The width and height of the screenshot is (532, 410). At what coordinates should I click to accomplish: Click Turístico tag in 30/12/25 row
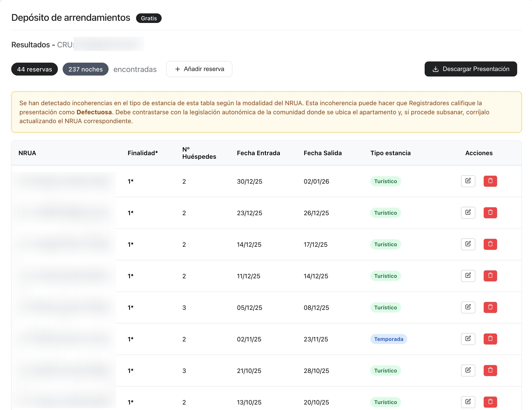click(386, 181)
